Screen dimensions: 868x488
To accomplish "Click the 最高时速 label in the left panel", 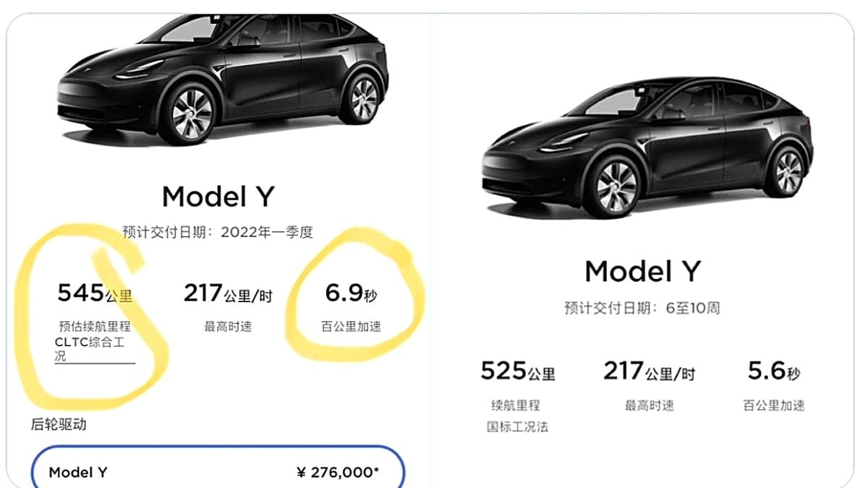I will point(229,327).
